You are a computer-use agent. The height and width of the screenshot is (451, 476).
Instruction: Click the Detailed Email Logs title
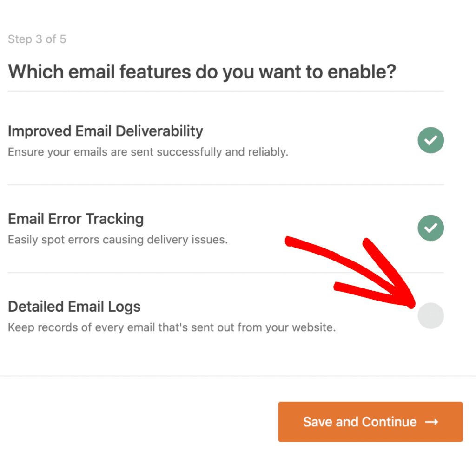[x=74, y=307]
